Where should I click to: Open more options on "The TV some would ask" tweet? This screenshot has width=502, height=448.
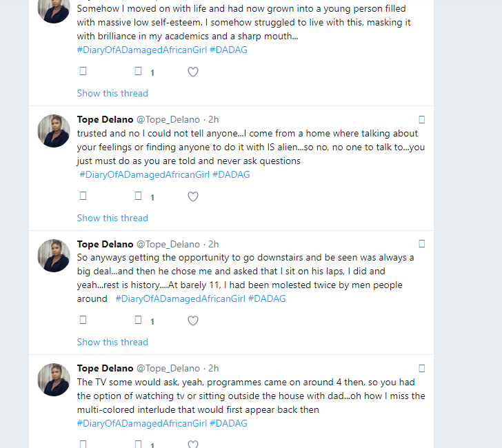pyautogui.click(x=422, y=369)
